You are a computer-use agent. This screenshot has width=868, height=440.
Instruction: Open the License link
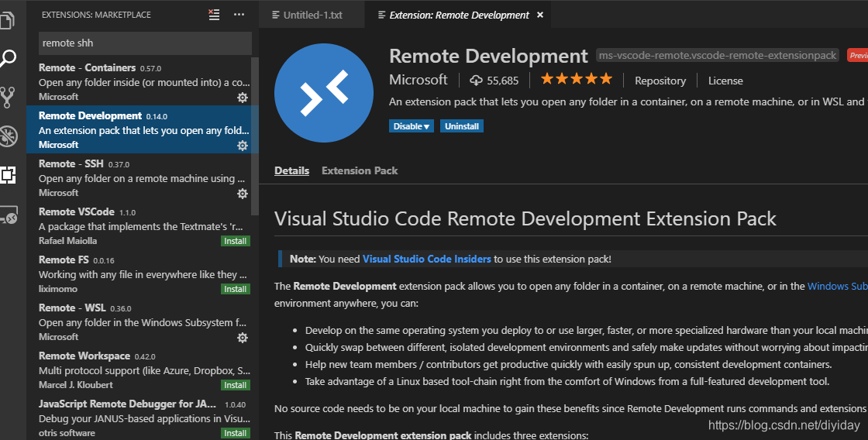point(725,81)
